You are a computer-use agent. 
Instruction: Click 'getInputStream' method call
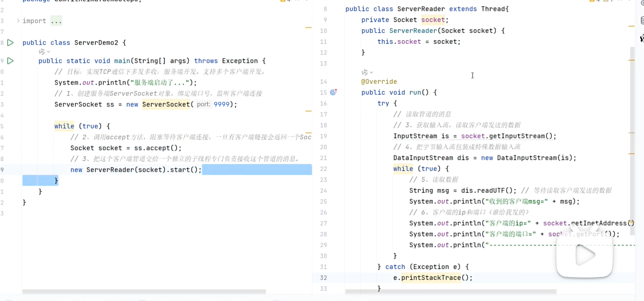[517, 136]
